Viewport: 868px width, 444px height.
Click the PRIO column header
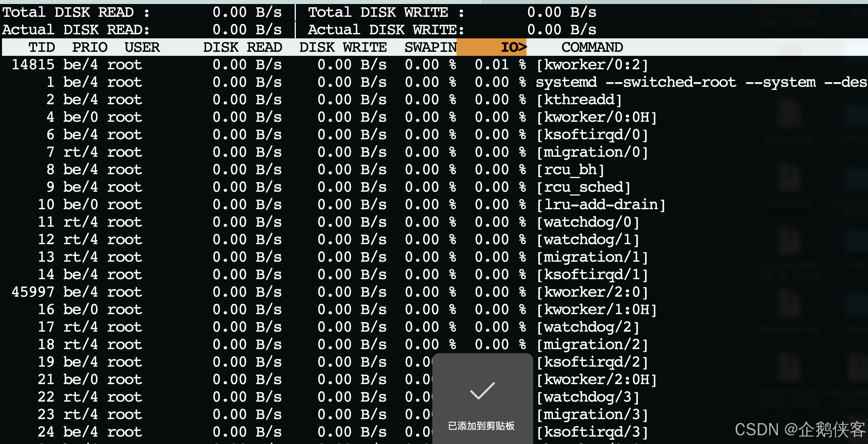pos(90,47)
